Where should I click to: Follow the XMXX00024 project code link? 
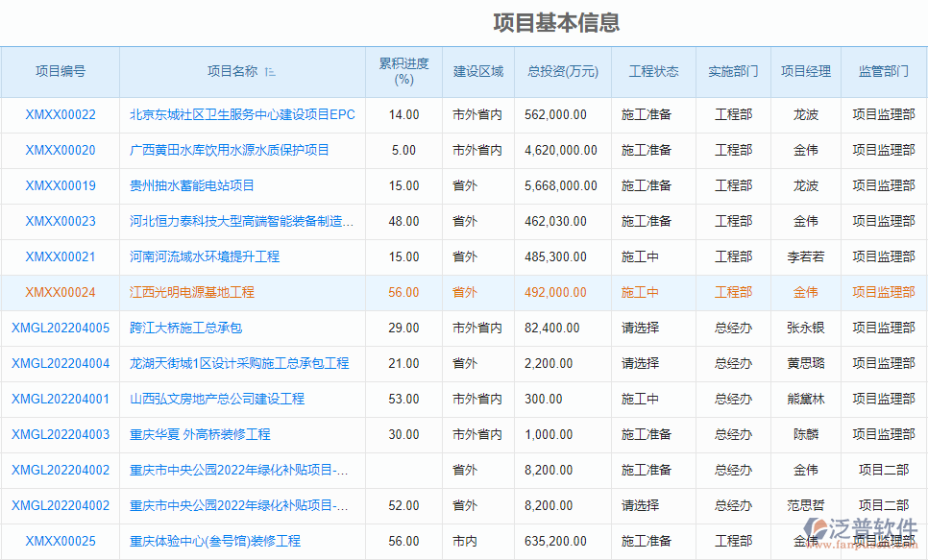click(62, 292)
